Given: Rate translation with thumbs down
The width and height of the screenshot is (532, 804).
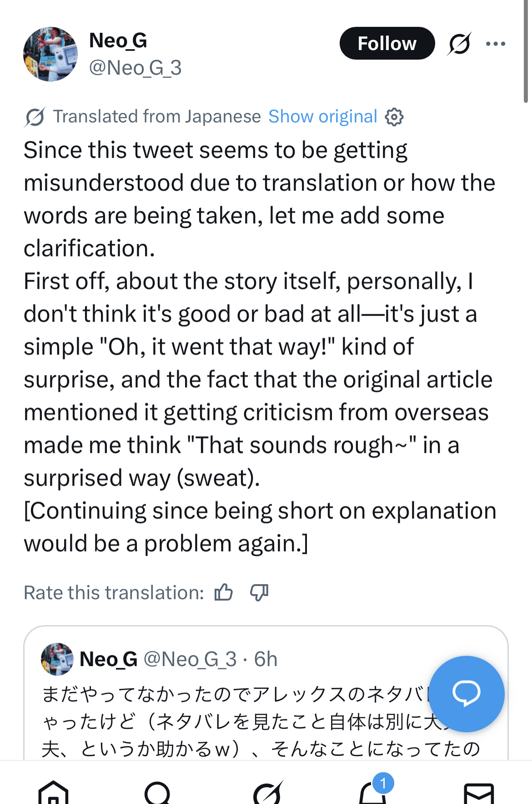Looking at the screenshot, I should (260, 592).
